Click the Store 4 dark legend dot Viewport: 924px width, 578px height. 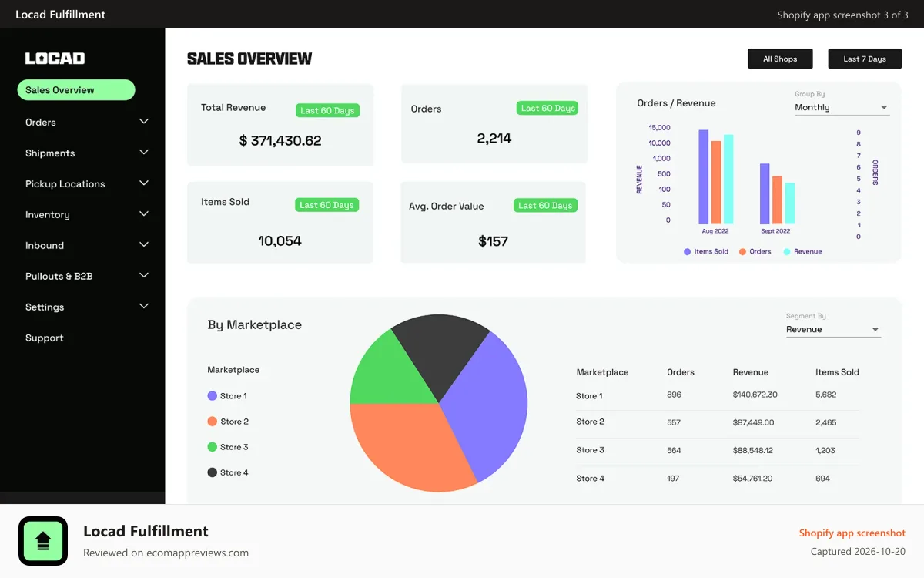(213, 472)
